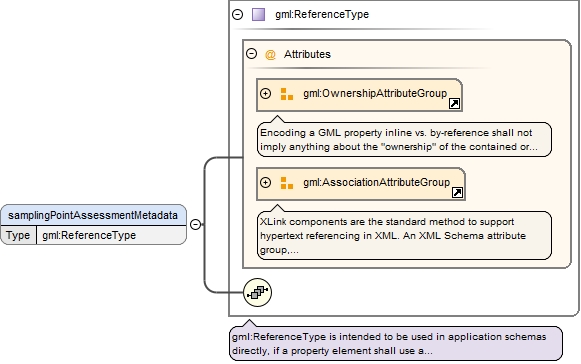Click the purple complex type square icon
The height and width of the screenshot is (364, 581).
pyautogui.click(x=258, y=14)
